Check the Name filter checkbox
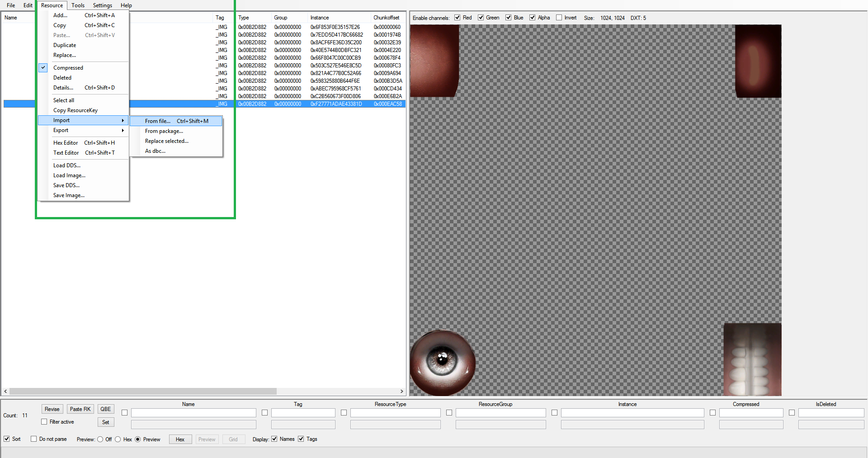Image resolution: width=868 pixels, height=458 pixels. click(x=125, y=413)
